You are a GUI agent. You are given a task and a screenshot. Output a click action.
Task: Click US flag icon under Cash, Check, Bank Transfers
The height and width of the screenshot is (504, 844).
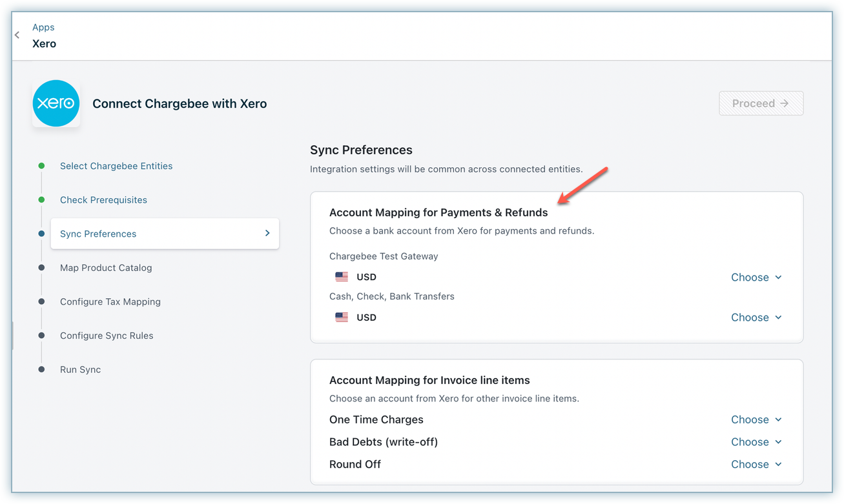342,318
